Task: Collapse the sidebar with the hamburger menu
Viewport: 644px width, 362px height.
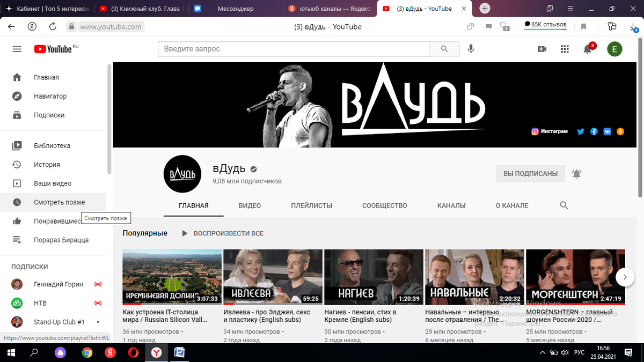Action: pos(17,49)
